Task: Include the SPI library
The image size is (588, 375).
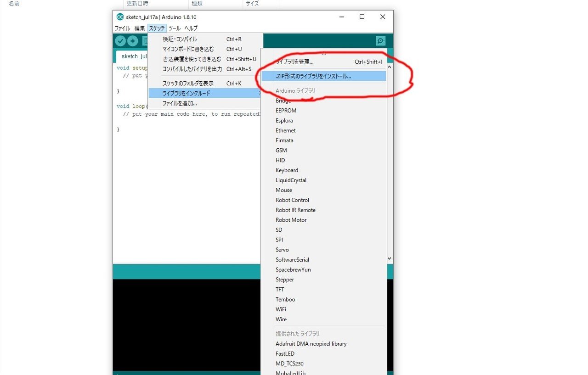Action: pyautogui.click(x=324, y=240)
